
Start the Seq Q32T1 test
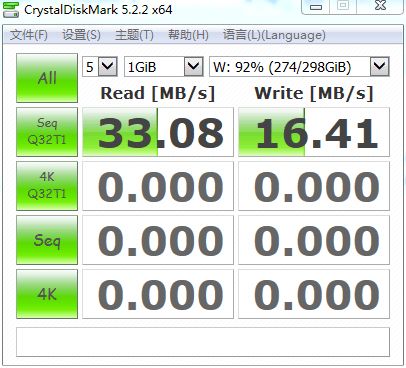point(47,132)
